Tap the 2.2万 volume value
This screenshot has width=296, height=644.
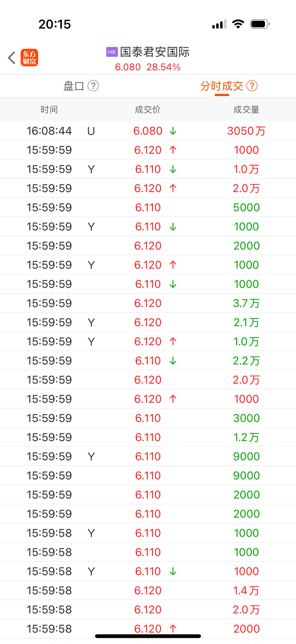click(x=246, y=361)
